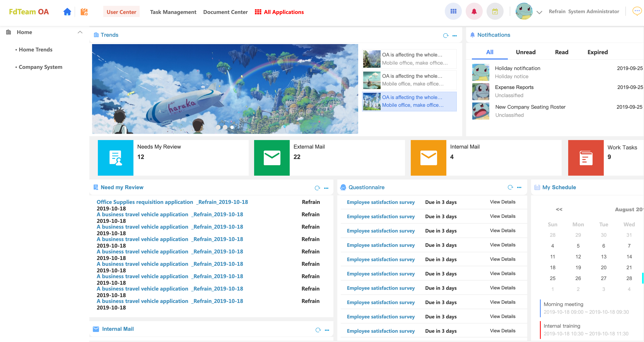Open the apps grid round button
This screenshot has height=342, width=644.
453,11
